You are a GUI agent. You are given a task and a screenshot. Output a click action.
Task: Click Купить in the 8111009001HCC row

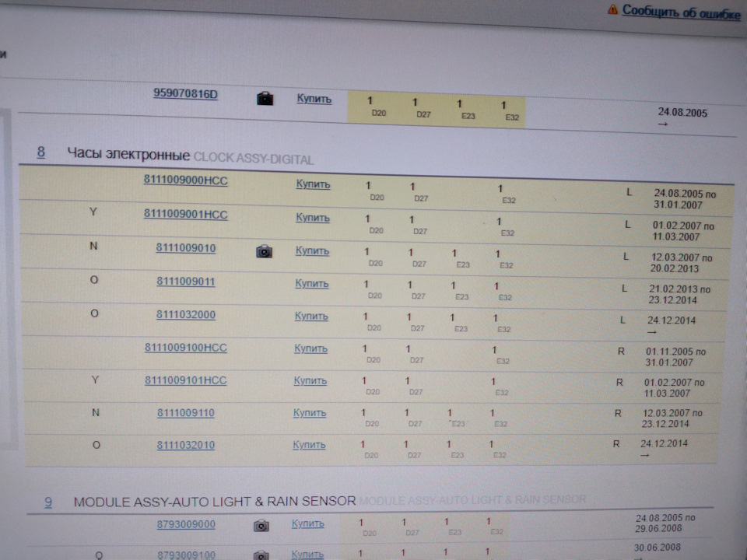pyautogui.click(x=313, y=218)
